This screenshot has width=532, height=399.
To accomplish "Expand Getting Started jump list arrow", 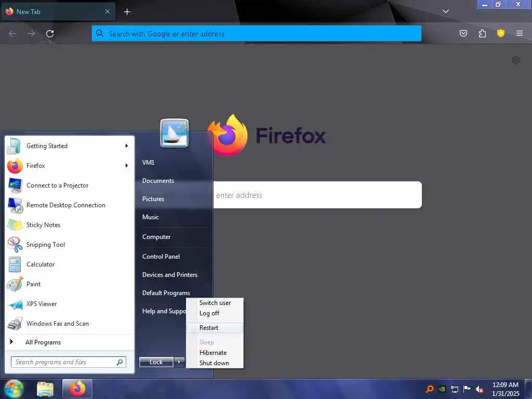I will coord(127,146).
